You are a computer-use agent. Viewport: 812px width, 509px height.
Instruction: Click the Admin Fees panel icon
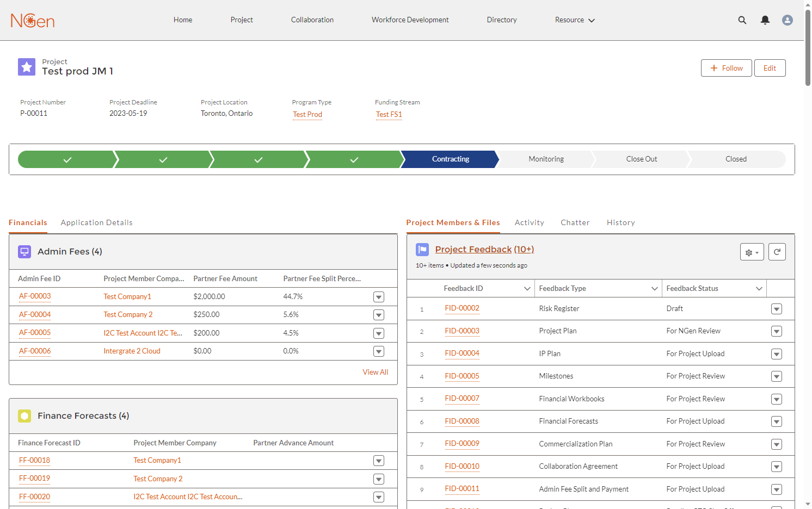[x=24, y=252]
